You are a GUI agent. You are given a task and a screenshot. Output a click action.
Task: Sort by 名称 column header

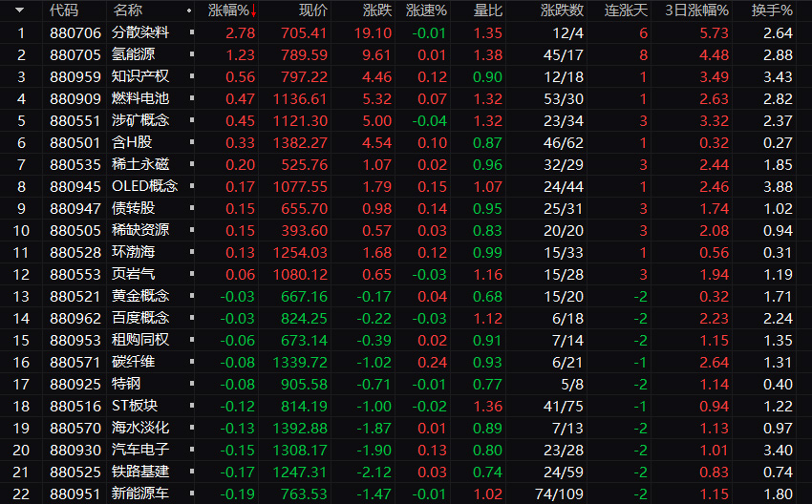[x=127, y=10]
